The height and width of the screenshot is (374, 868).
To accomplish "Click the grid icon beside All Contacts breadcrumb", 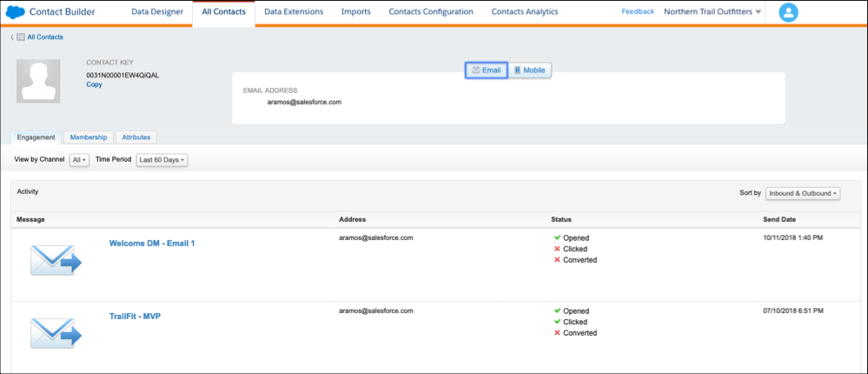I will point(21,37).
